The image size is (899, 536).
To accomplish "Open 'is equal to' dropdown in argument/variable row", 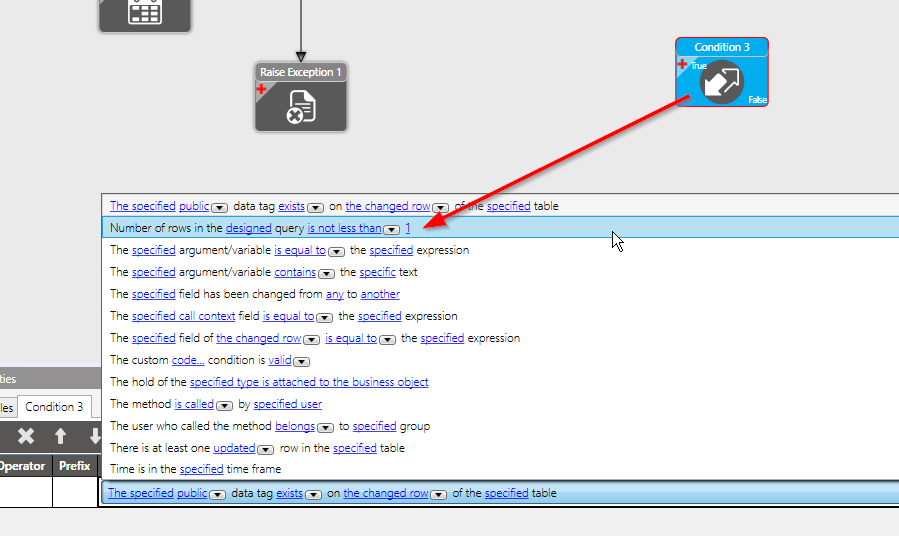I will click(337, 252).
